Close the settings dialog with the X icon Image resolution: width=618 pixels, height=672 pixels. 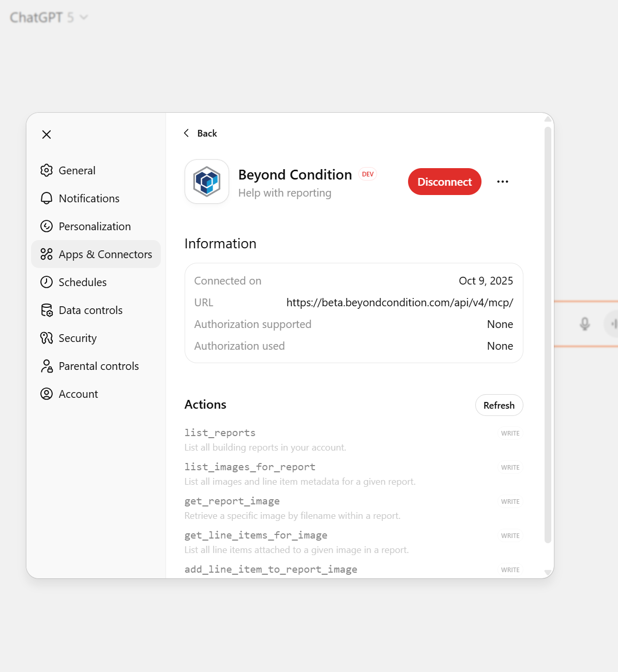(47, 135)
